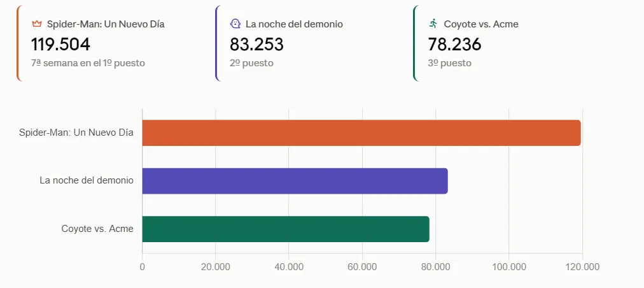Click the x-axis tick label 20.000
The width and height of the screenshot is (644, 288).
(x=216, y=266)
